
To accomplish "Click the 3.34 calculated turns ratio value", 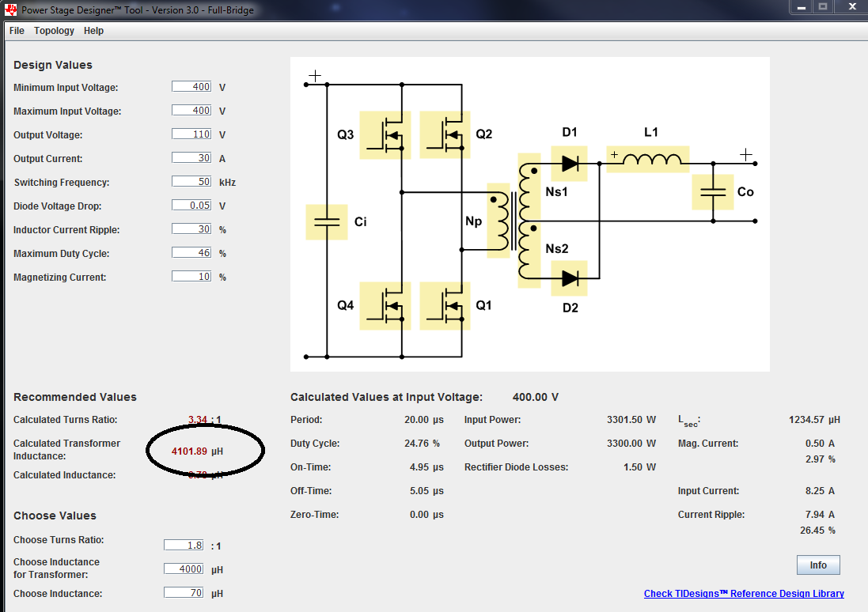I will coord(197,419).
